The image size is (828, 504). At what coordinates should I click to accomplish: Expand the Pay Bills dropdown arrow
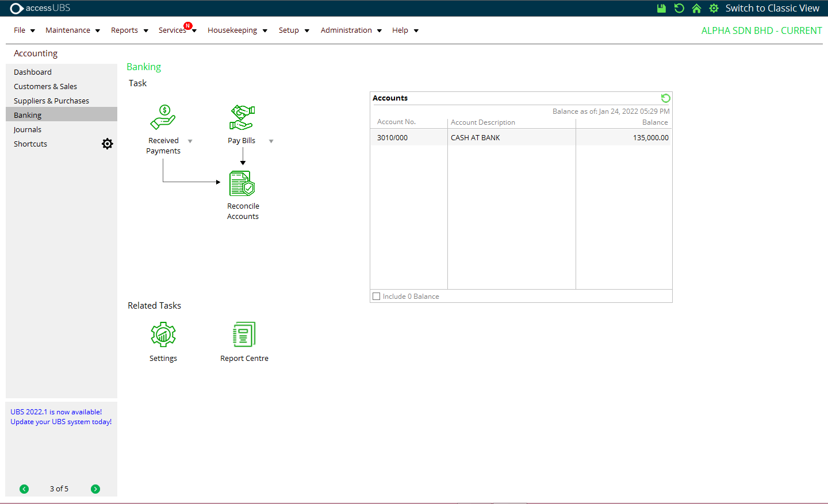click(x=271, y=141)
